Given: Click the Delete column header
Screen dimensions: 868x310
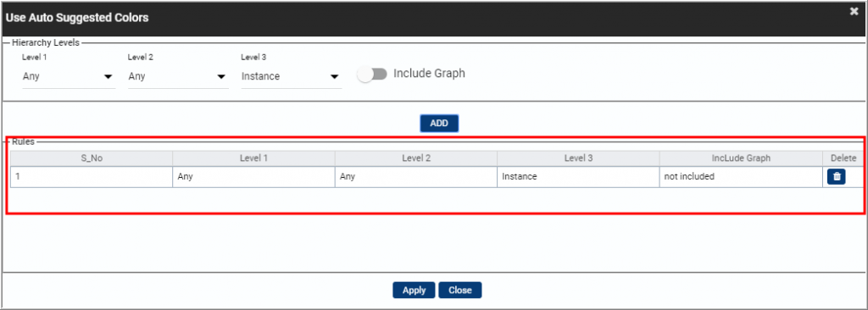Looking at the screenshot, I should 843,158.
